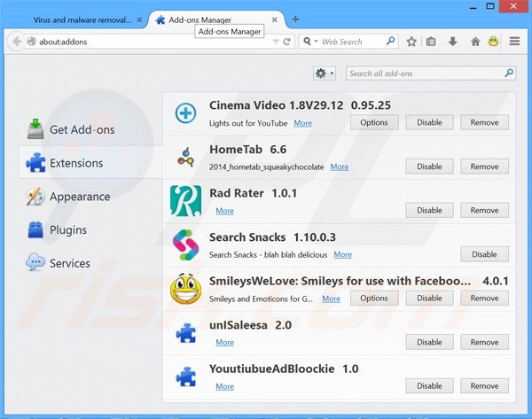The height and width of the screenshot is (419, 532).
Task: Go to Home page icon
Action: point(475,42)
